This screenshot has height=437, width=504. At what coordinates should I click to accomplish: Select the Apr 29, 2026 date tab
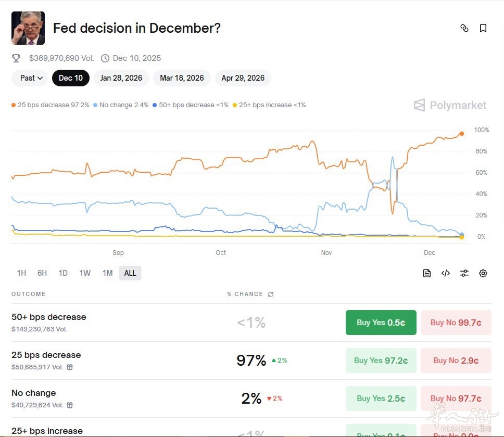(x=243, y=78)
